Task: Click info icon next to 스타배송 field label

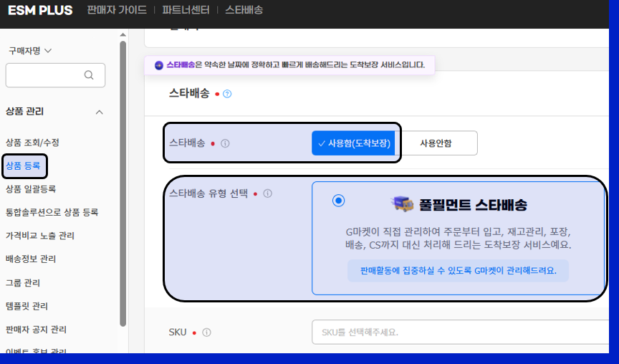Action: pyautogui.click(x=225, y=143)
